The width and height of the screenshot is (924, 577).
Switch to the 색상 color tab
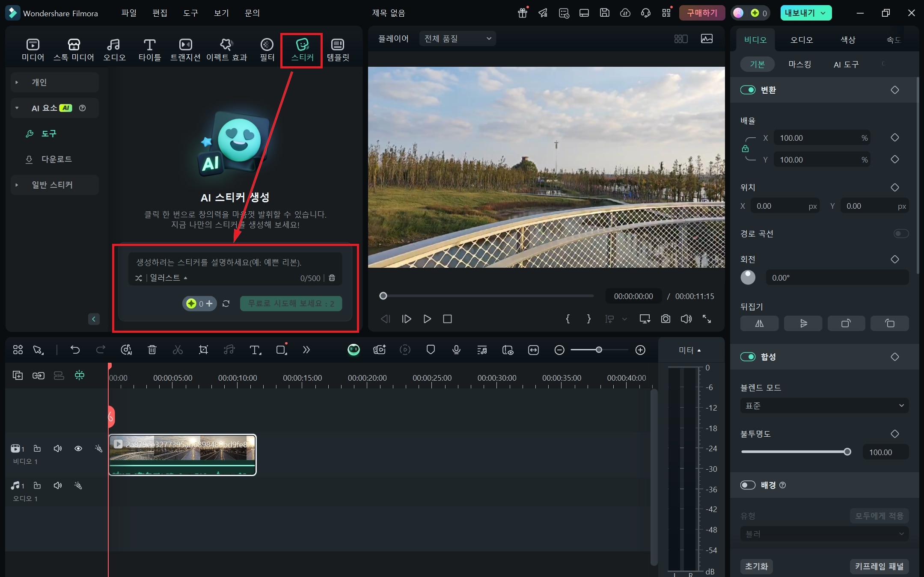coord(848,40)
